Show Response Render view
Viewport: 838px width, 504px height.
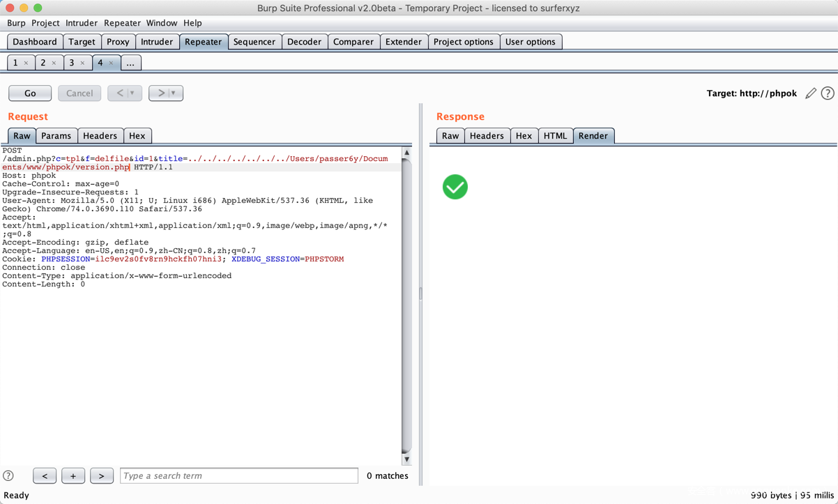(593, 136)
